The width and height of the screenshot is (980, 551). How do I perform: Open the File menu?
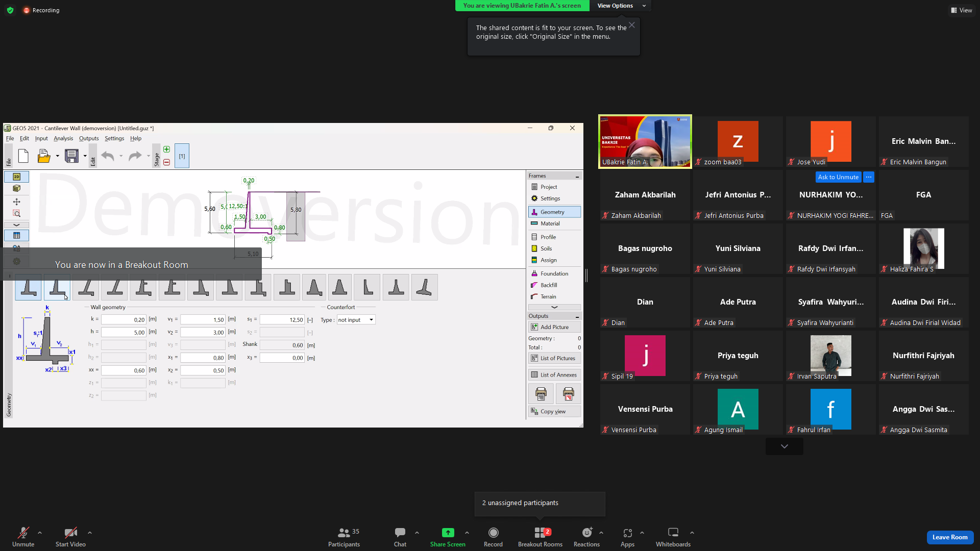(10, 138)
